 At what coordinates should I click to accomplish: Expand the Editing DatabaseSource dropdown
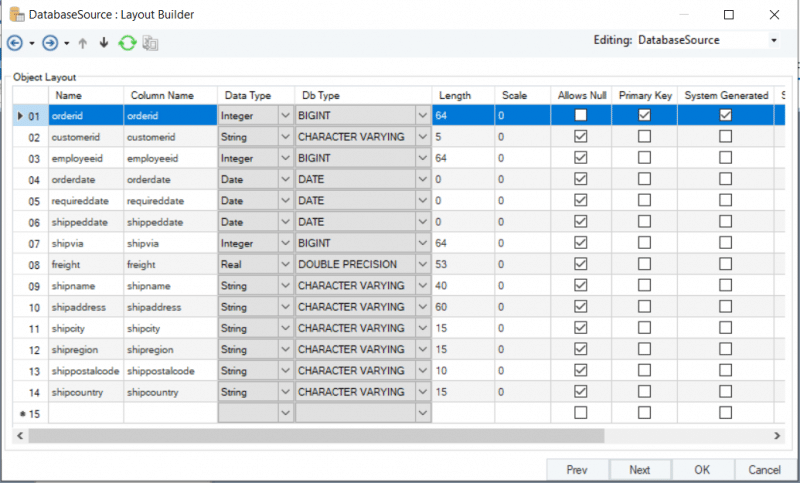[773, 40]
